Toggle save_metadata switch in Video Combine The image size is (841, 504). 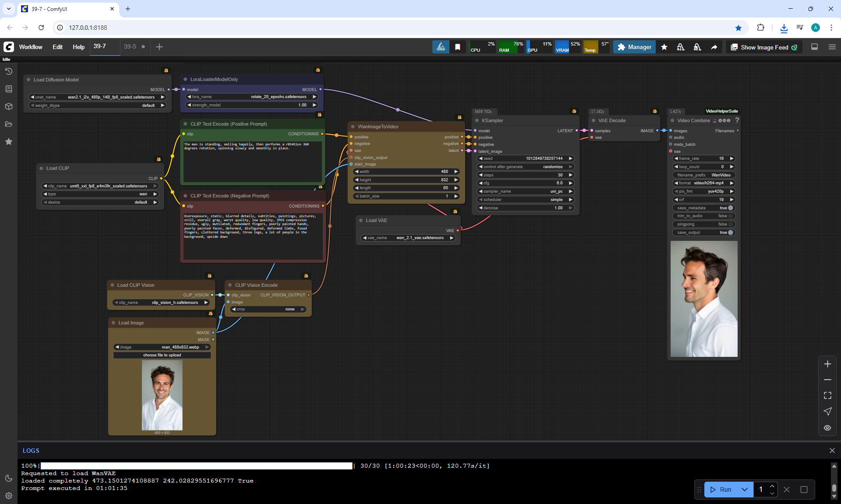pyautogui.click(x=730, y=208)
